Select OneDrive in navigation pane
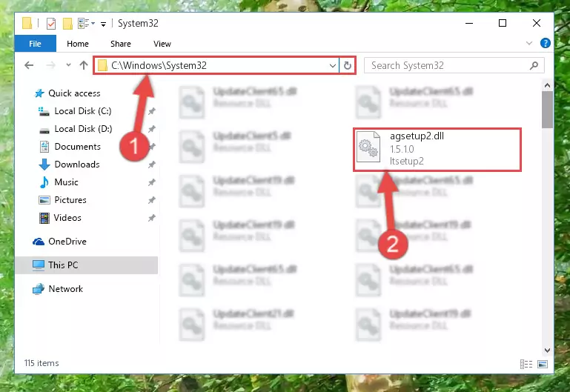Image resolution: width=570 pixels, height=392 pixels. [x=67, y=242]
